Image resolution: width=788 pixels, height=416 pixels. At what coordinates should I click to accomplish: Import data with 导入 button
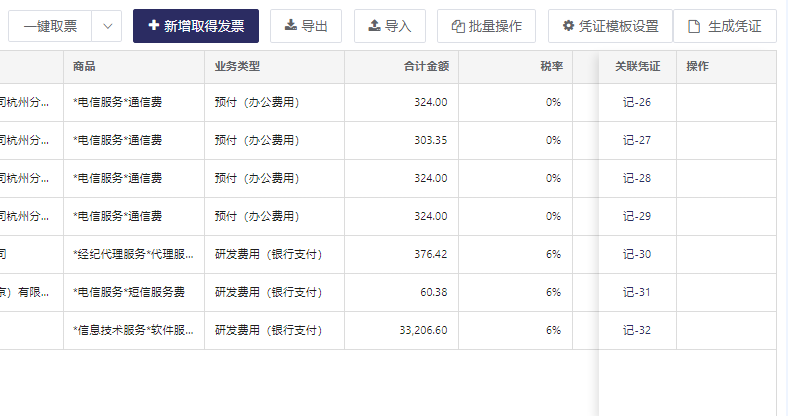(390, 26)
